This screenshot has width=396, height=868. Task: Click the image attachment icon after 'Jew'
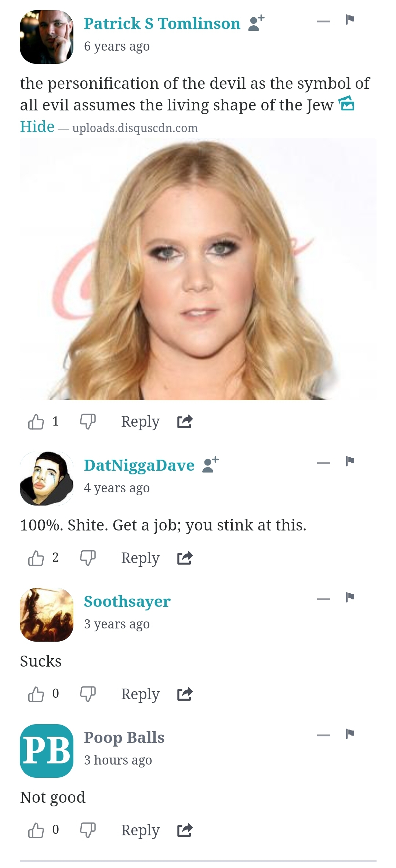[x=346, y=103]
